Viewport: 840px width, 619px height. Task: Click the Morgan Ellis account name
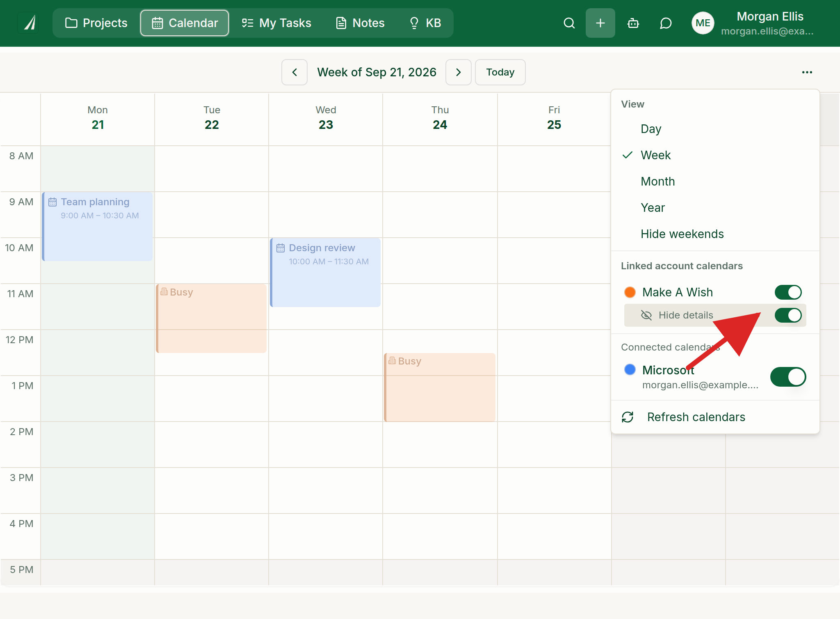pyautogui.click(x=770, y=16)
